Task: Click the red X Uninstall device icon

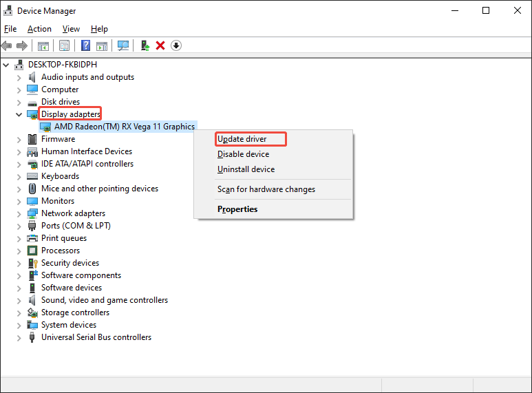Action: 160,45
